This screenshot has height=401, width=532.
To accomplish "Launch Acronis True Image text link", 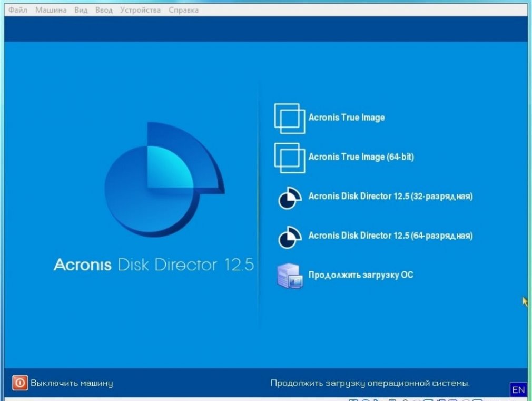I will pyautogui.click(x=347, y=118).
